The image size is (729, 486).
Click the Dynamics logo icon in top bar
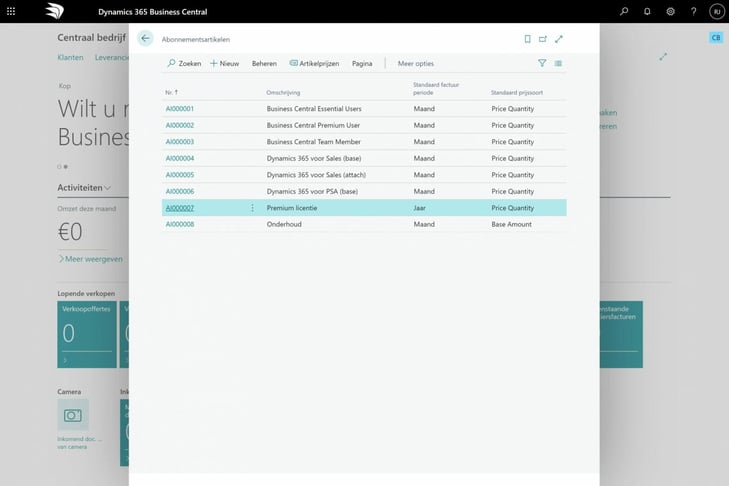[54, 11]
